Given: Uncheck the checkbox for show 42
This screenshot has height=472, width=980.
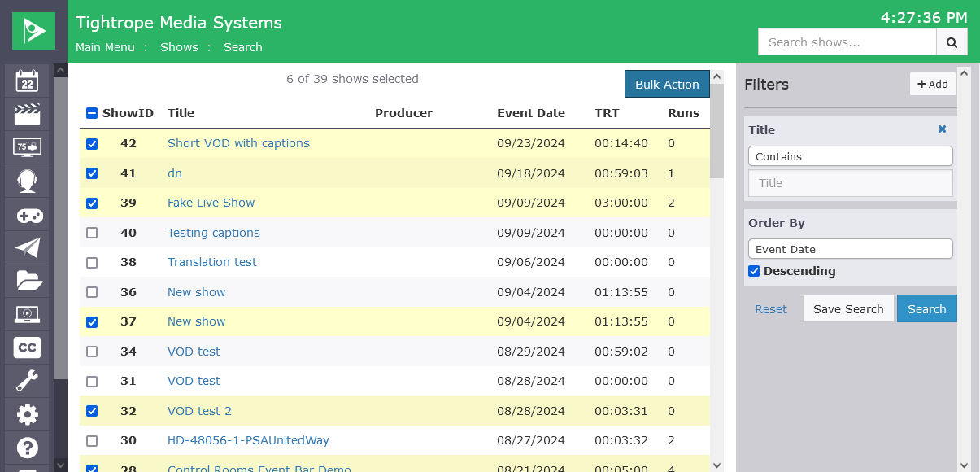Looking at the screenshot, I should tap(92, 144).
